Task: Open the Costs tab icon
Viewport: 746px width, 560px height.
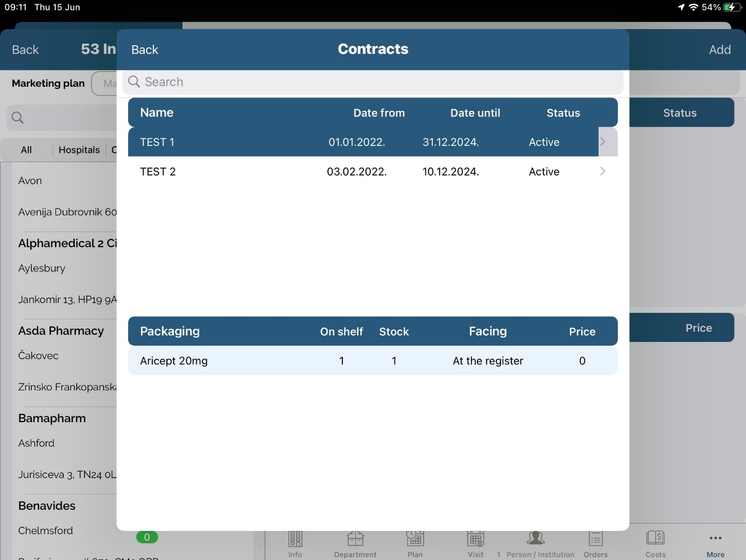Action: coord(655,538)
